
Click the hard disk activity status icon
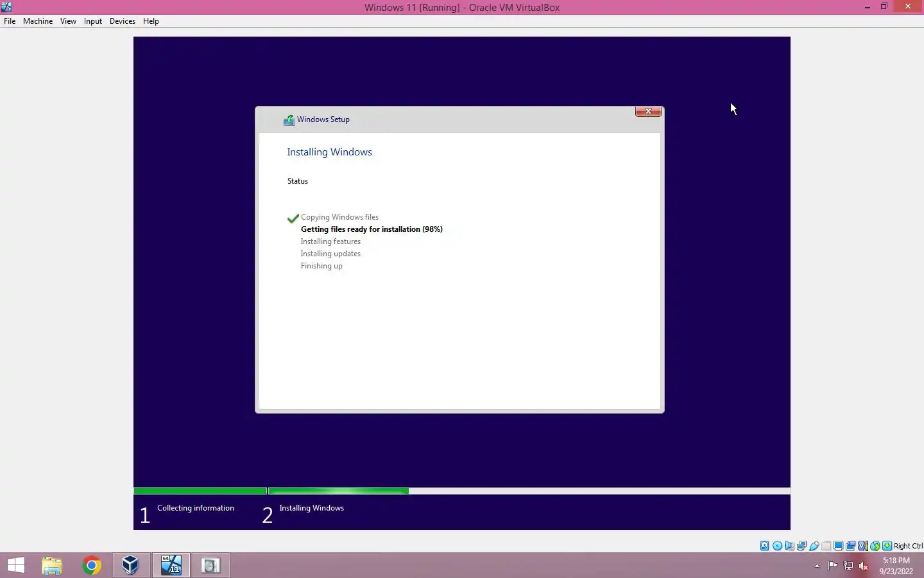(x=765, y=546)
